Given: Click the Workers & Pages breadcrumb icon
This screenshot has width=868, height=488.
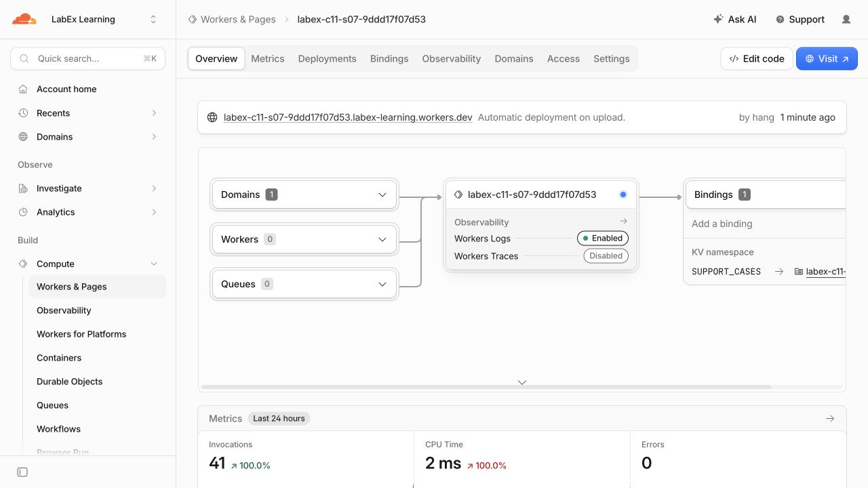Looking at the screenshot, I should pos(193,20).
